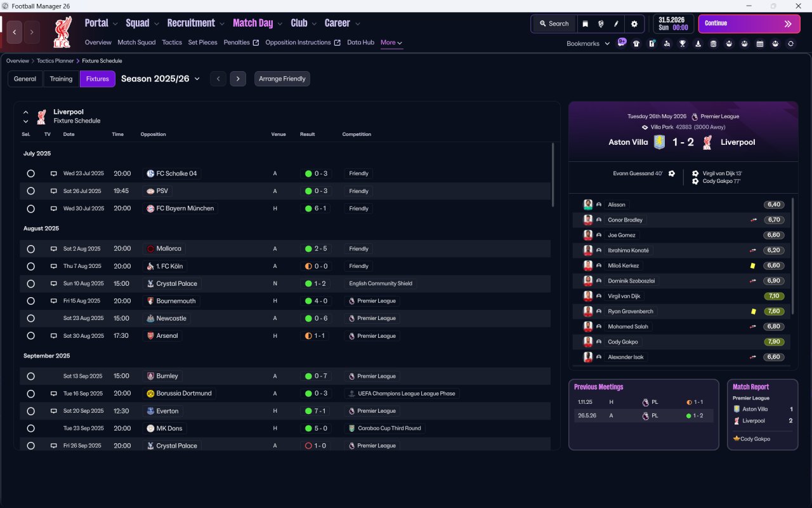This screenshot has height=508, width=812.
Task: Click the bookmark flag icon beside Search
Action: pos(586,23)
